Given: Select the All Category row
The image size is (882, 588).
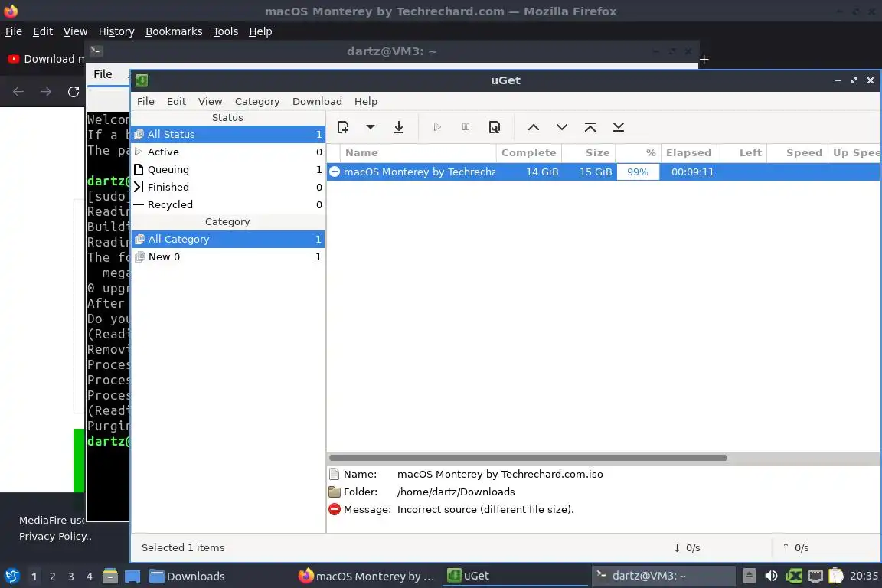Looking at the screenshot, I should click(228, 239).
